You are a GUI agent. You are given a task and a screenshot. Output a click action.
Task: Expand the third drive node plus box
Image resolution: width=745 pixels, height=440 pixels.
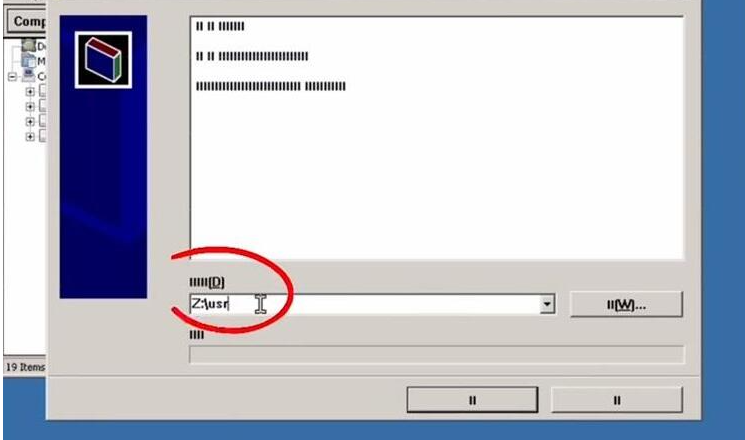pos(30,122)
